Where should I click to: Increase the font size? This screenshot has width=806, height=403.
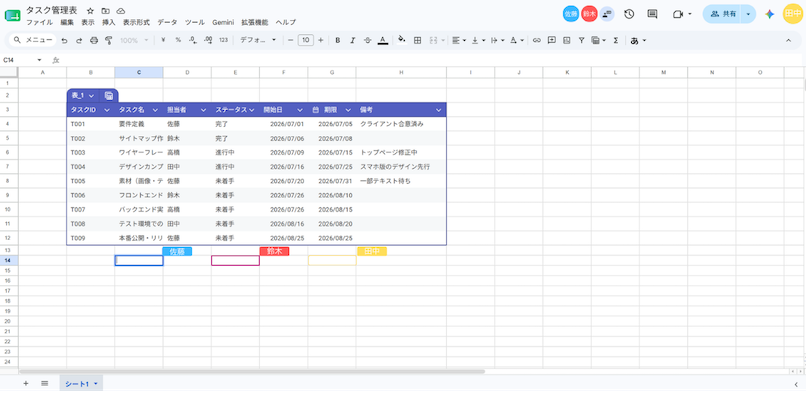pos(321,40)
